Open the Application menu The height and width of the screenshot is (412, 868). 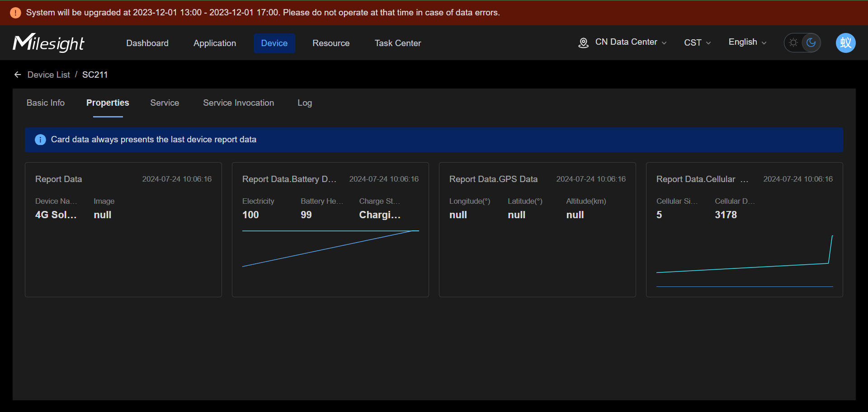coord(215,43)
